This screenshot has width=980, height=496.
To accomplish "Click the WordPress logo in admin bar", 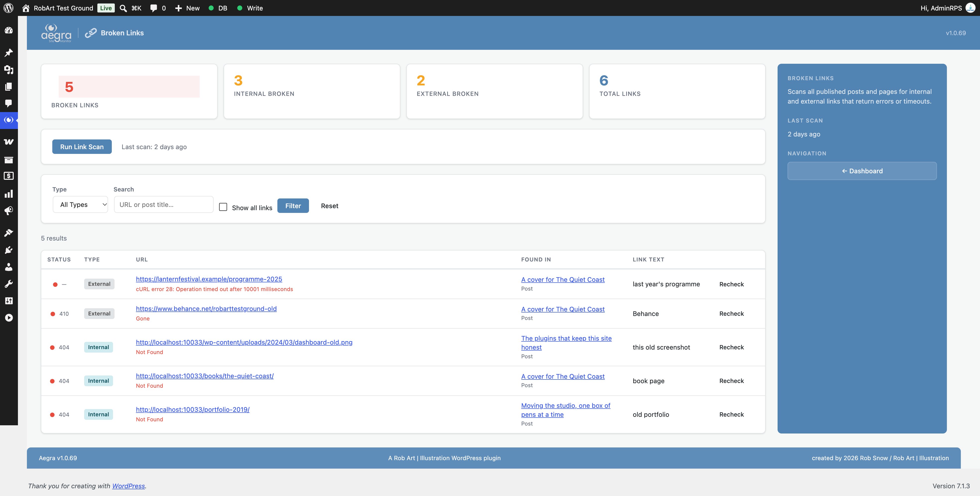I will 8,8.
